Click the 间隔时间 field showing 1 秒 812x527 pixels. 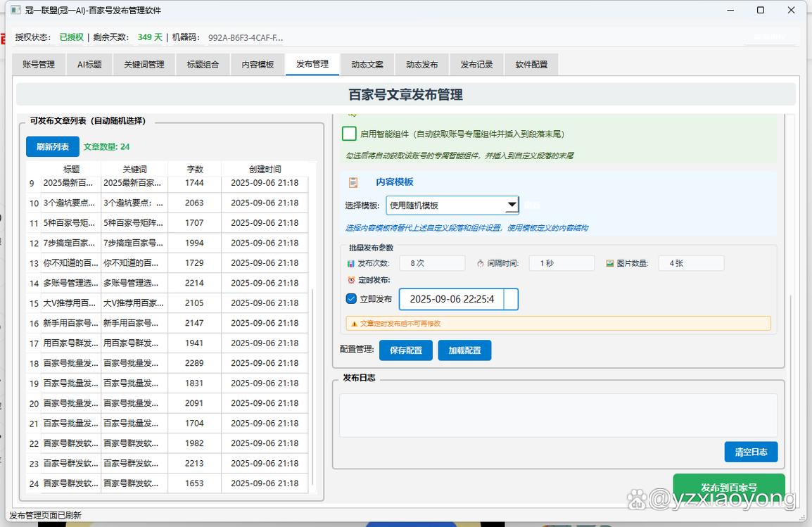tap(562, 263)
